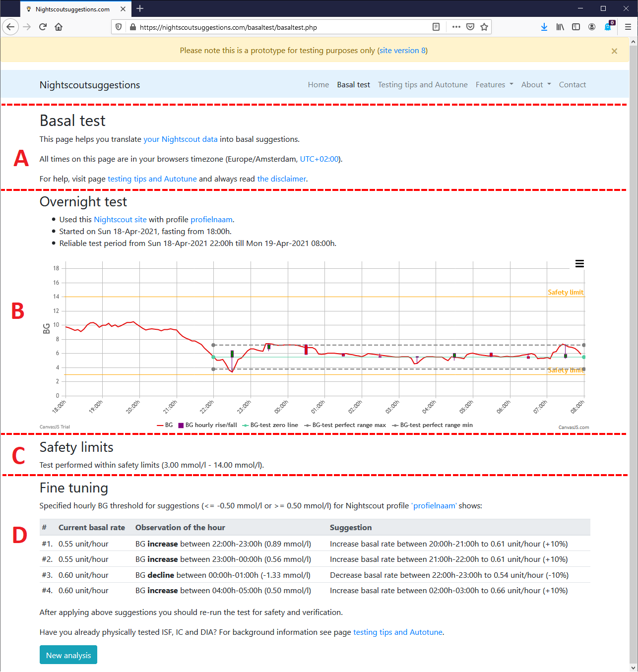Select Basal test navigation item
Image resolution: width=638 pixels, height=672 pixels.
tap(353, 85)
